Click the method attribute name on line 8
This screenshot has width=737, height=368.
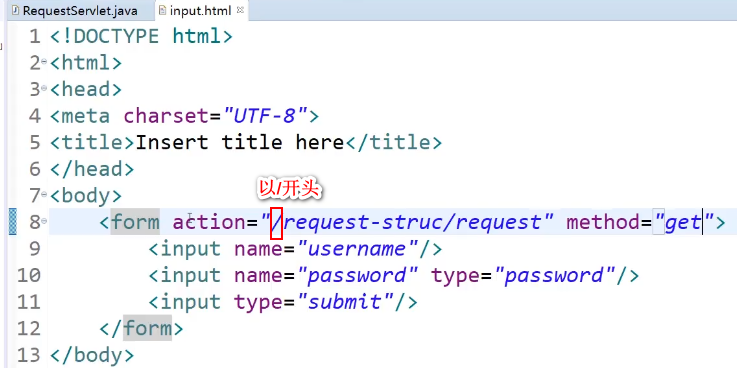604,222
